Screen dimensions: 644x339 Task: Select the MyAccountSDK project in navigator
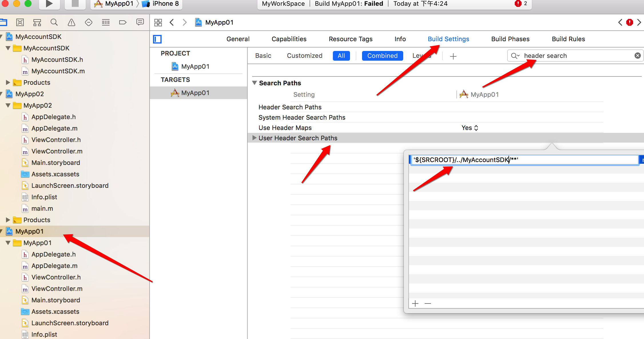38,37
